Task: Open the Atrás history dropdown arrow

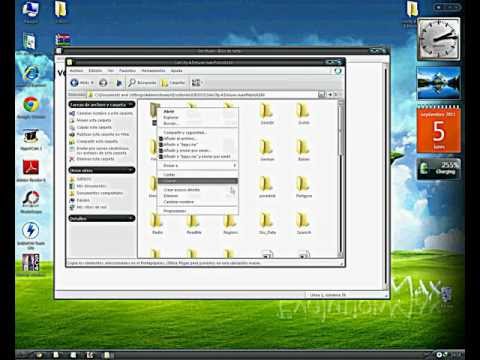Action: [92, 83]
